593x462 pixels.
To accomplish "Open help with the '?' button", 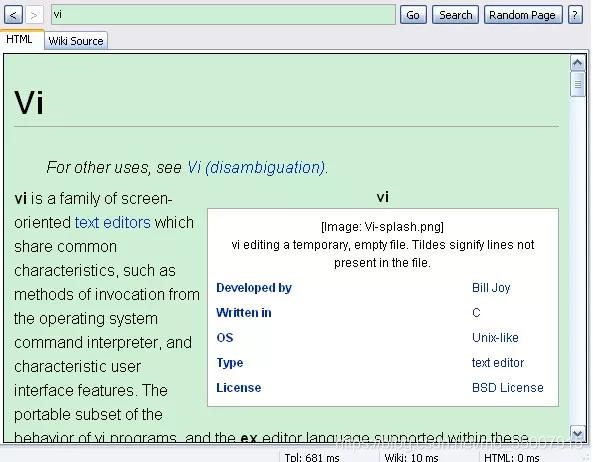I will (x=575, y=15).
